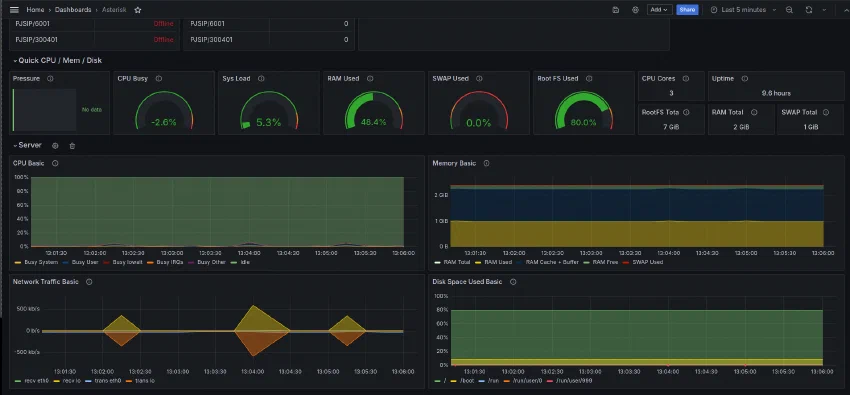
Task: Open Server row settings gear icon
Action: 55,146
